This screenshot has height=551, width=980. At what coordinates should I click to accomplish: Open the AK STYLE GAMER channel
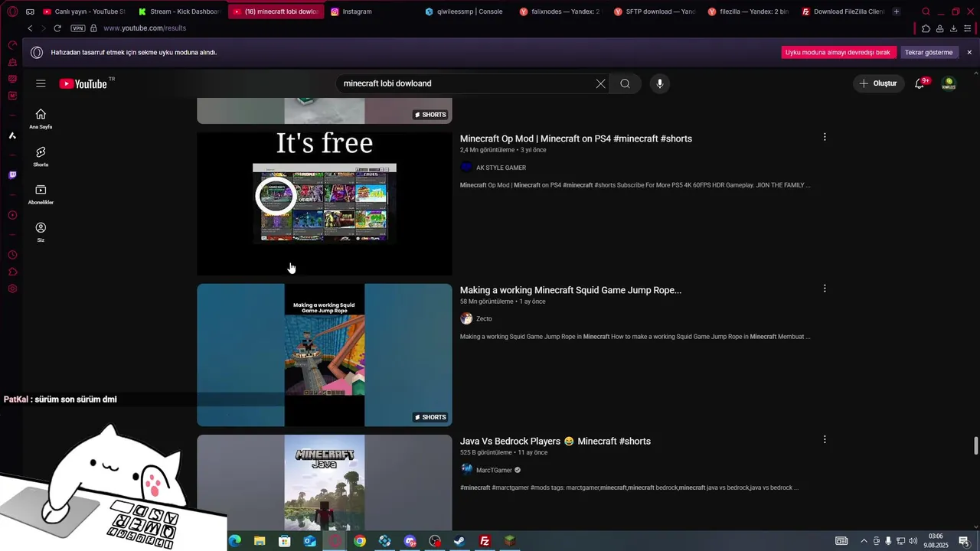pyautogui.click(x=501, y=168)
